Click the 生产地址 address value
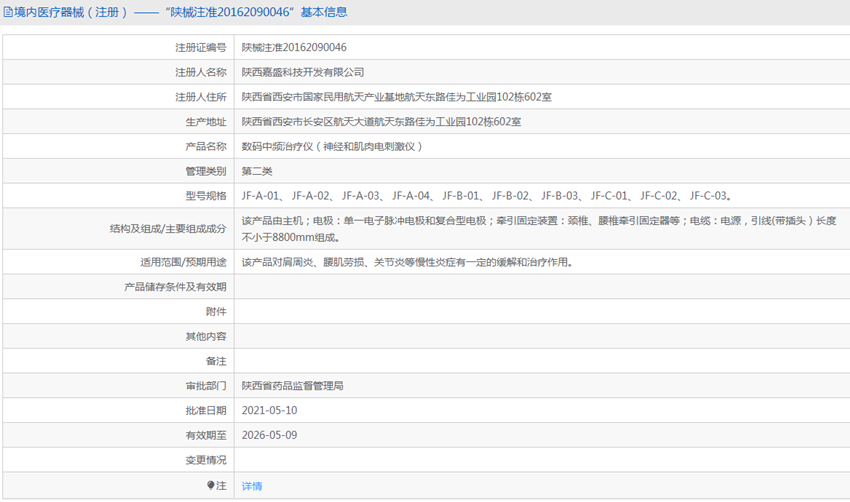This screenshot has height=502, width=850. pyautogui.click(x=381, y=122)
